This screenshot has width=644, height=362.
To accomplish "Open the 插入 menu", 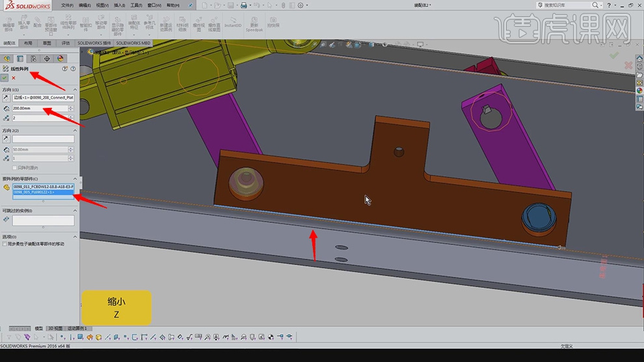I will pyautogui.click(x=119, y=5).
